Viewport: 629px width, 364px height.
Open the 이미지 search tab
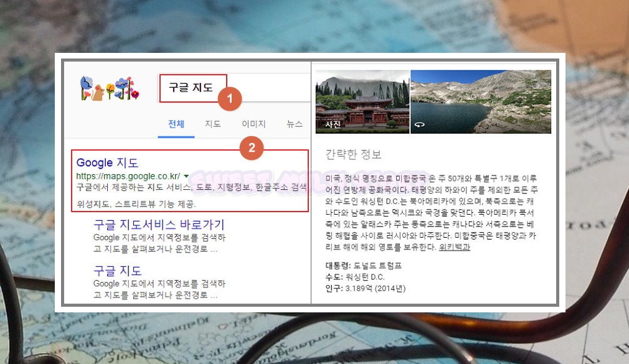[x=253, y=124]
